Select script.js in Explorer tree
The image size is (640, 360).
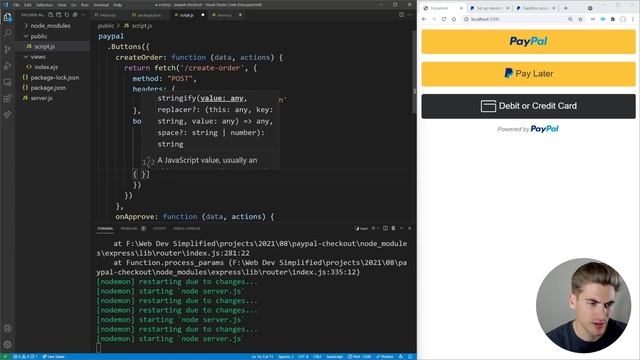point(53,47)
